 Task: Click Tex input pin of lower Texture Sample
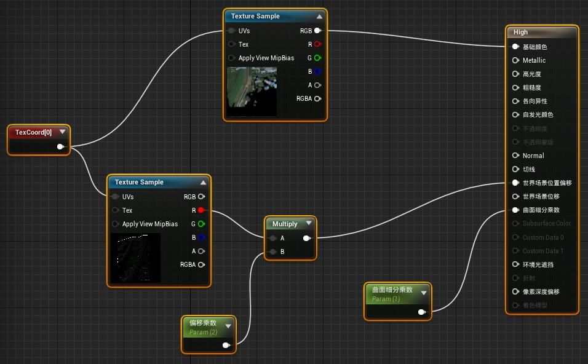point(115,210)
